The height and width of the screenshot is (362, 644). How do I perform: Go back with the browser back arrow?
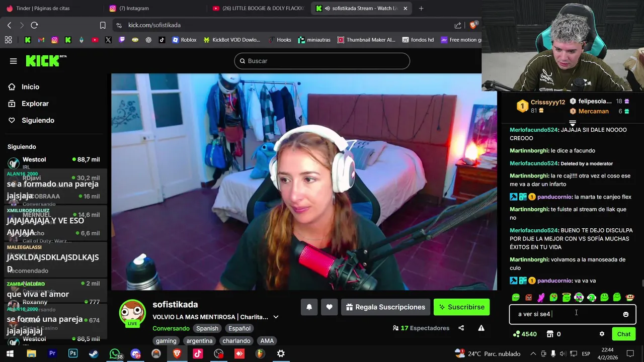[9, 25]
